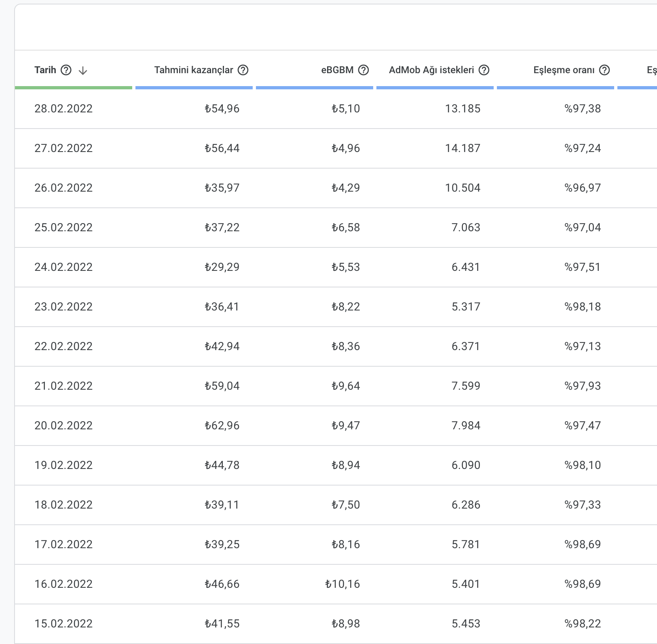Select the date 16.02.2022
The height and width of the screenshot is (644, 657).
pos(63,584)
